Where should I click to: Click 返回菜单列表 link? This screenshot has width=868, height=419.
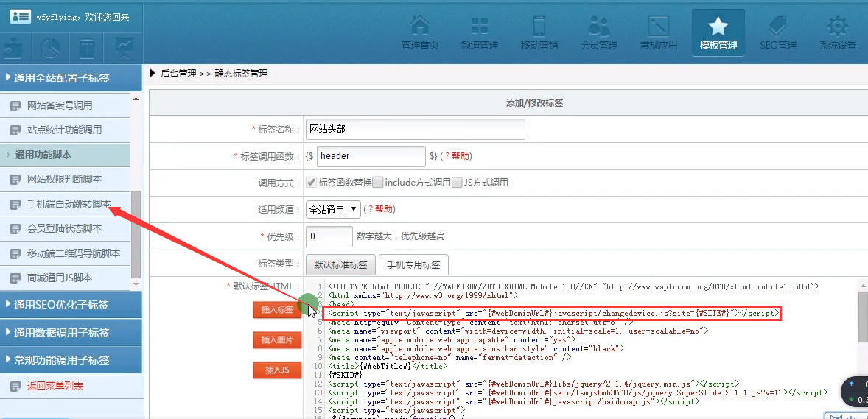[55, 386]
